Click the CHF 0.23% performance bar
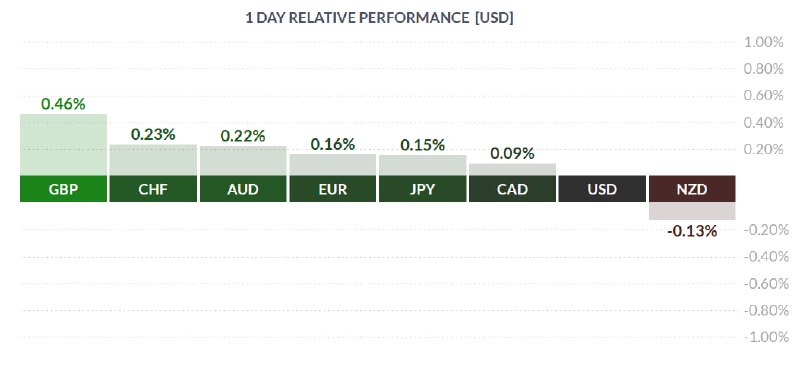Screen dimensions: 800x390 tap(153, 160)
